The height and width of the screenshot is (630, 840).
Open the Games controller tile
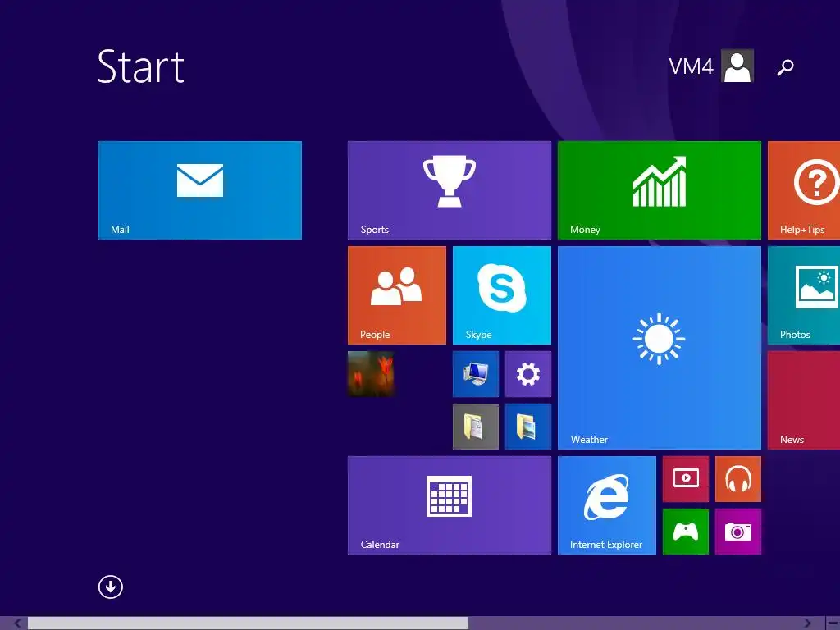point(685,532)
